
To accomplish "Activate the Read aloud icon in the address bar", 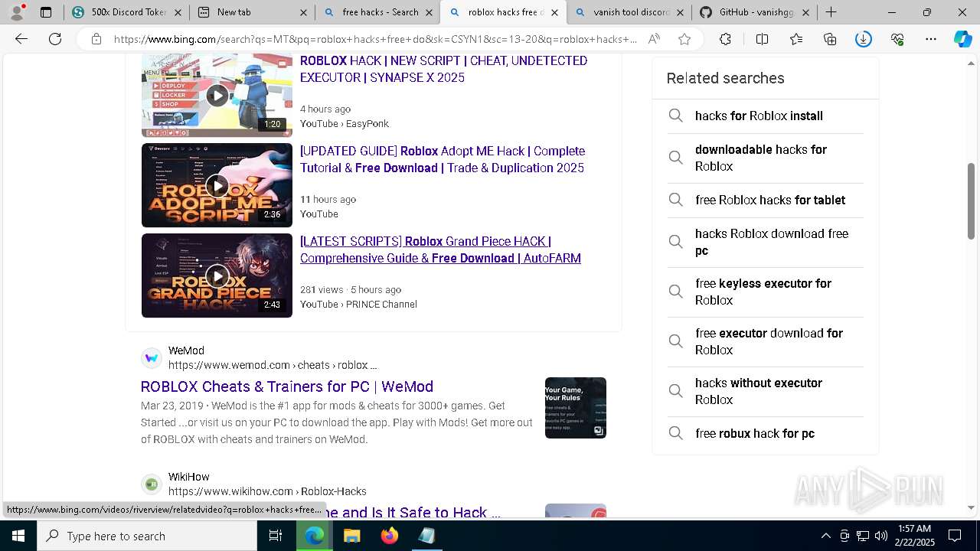I will click(654, 39).
